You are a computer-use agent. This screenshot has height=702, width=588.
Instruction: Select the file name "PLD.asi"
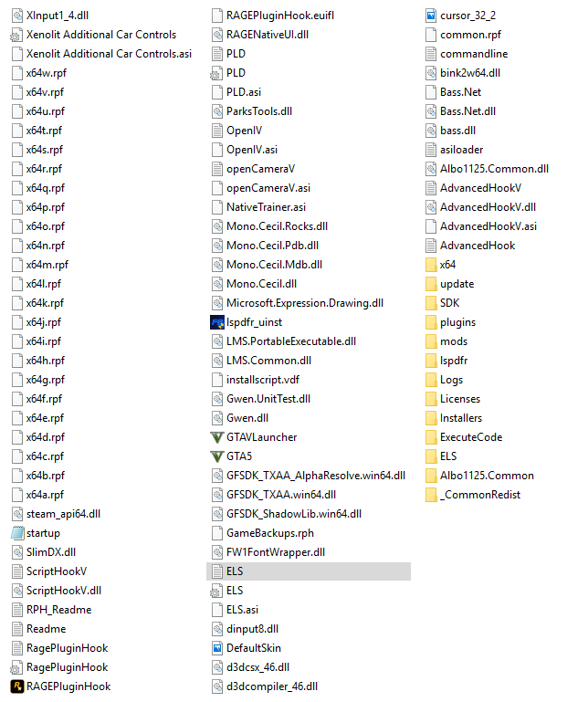tap(244, 92)
